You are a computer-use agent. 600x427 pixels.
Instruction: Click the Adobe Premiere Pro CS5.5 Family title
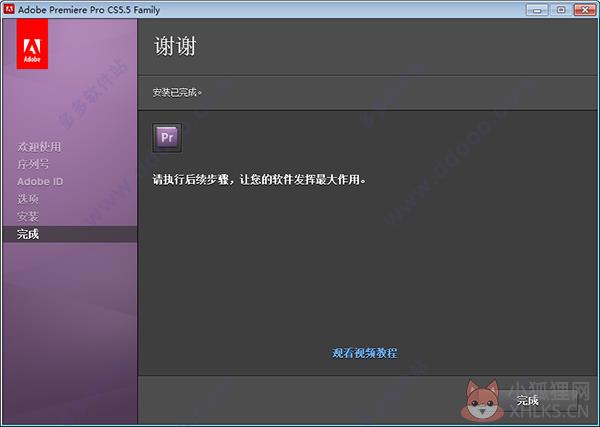[x=89, y=10]
